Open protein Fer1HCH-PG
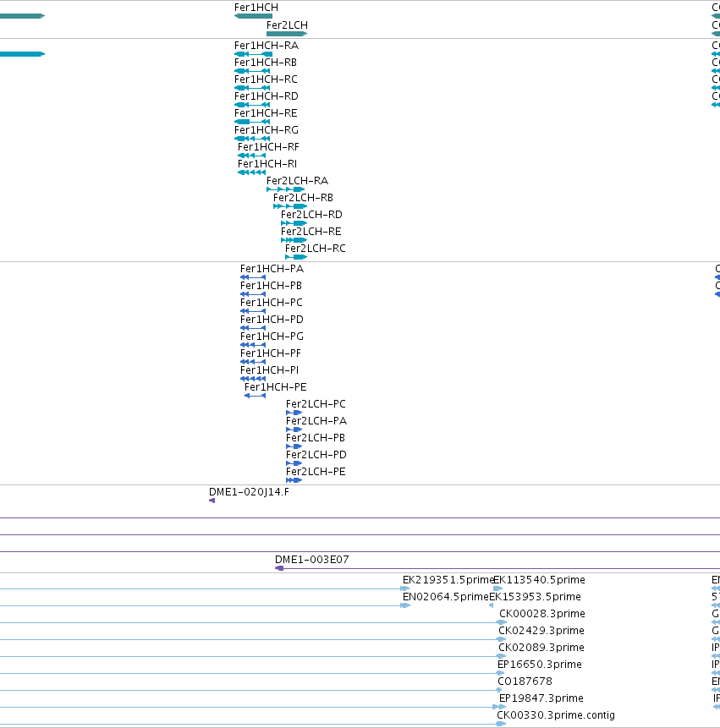 [253, 345]
